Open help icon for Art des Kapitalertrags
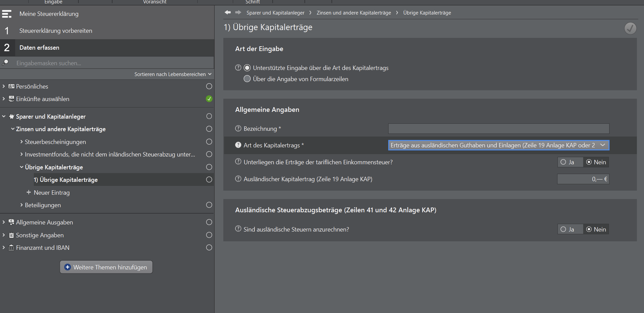644x313 pixels. click(238, 145)
